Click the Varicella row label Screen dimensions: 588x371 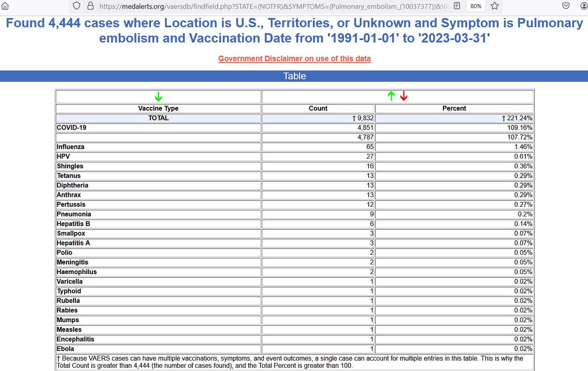click(x=69, y=281)
